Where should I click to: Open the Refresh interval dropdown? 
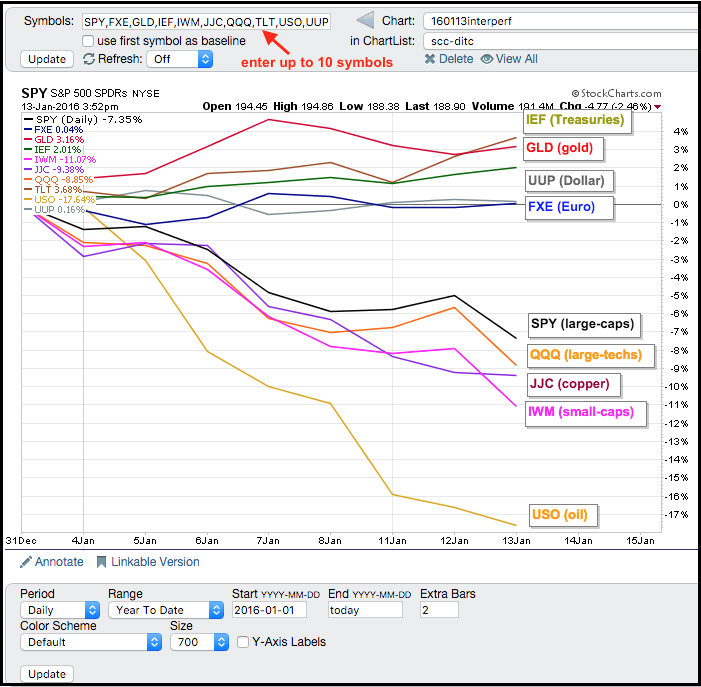pyautogui.click(x=180, y=59)
